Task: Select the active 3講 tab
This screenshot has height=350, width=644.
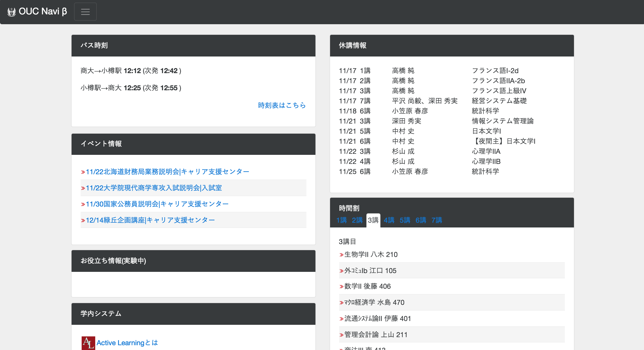Action: coord(373,220)
